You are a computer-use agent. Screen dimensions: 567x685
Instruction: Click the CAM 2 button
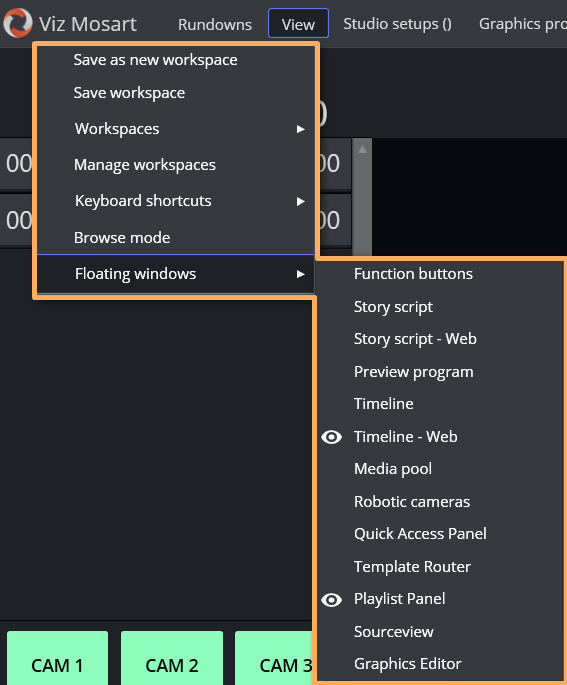(x=172, y=658)
